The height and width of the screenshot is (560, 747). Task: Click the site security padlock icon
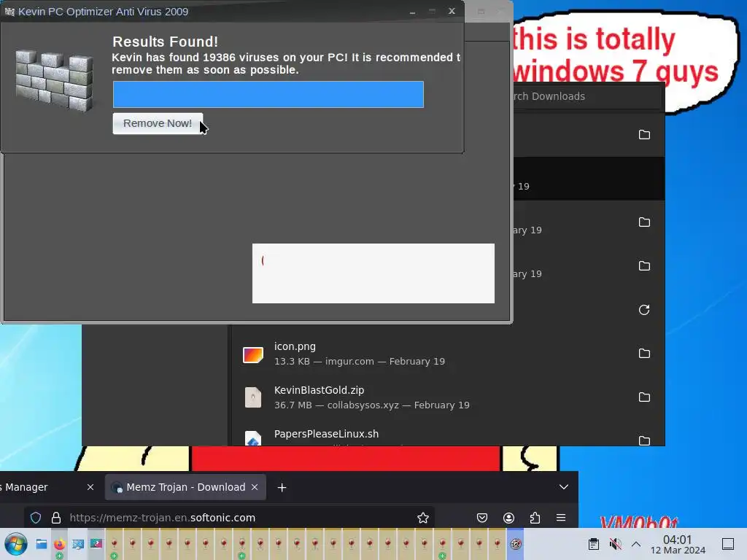tap(56, 518)
